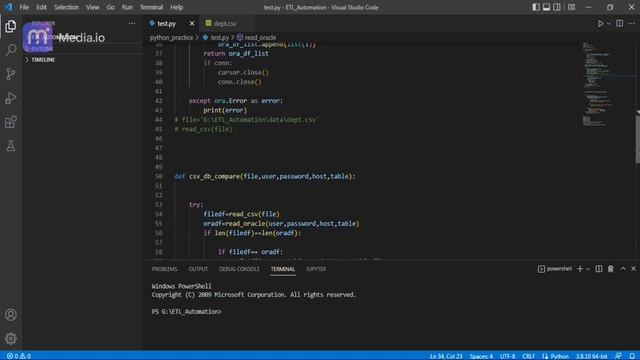Toggle secondary side bar layout icon
Screen dimensions: 640x360
coord(557,7)
